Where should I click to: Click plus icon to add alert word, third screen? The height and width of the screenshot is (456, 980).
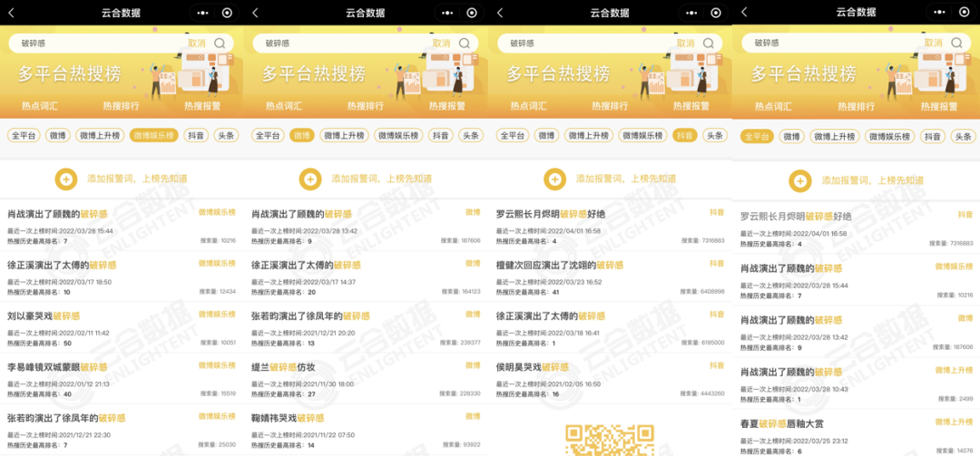(x=554, y=179)
